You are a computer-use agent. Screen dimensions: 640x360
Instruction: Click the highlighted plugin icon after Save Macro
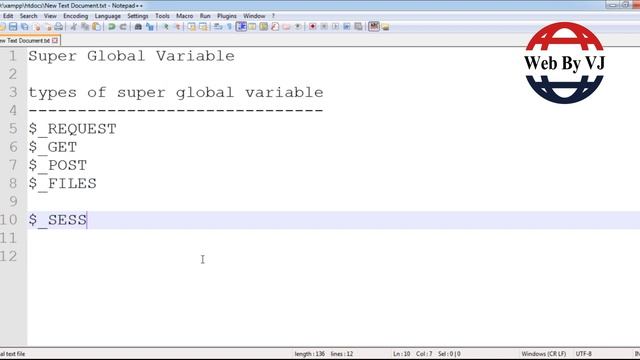pyautogui.click(x=373, y=27)
